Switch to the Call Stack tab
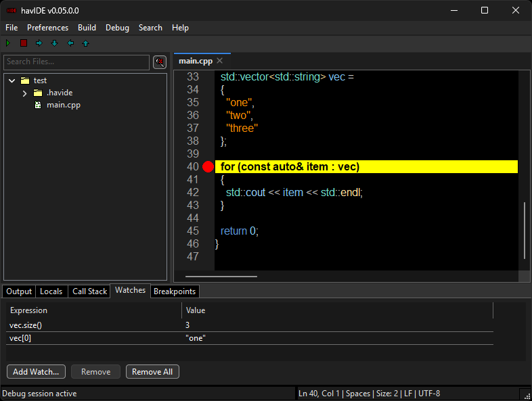Viewport: 532px width, 401px height. point(89,291)
